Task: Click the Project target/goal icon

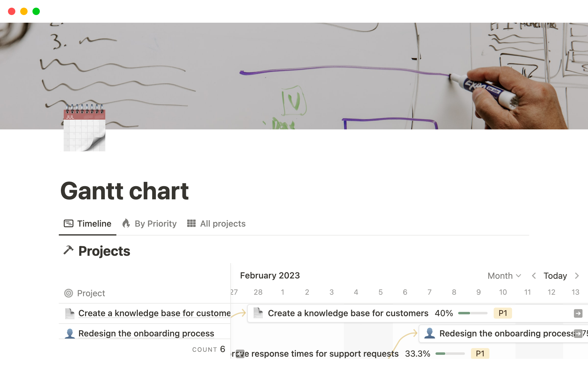Action: [69, 293]
